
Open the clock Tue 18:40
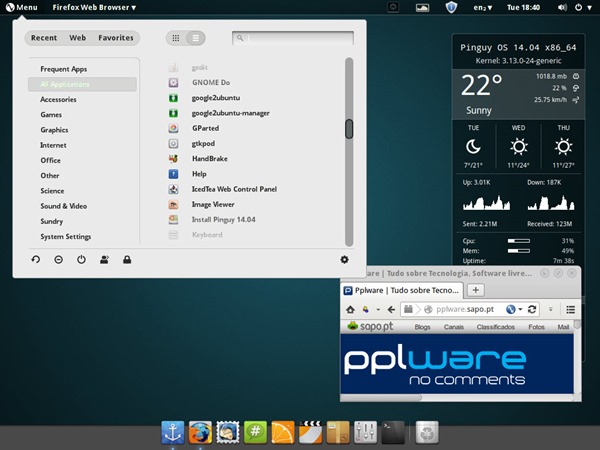click(523, 7)
